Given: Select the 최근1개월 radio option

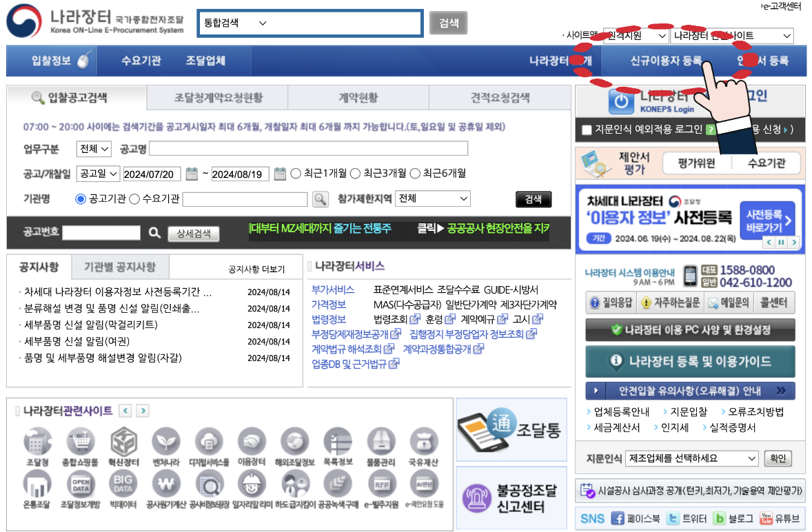Looking at the screenshot, I should 296,174.
